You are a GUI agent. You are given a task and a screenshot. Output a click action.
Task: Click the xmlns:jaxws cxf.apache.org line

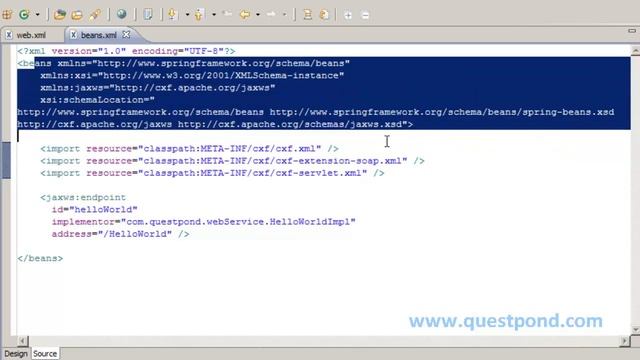click(x=158, y=88)
